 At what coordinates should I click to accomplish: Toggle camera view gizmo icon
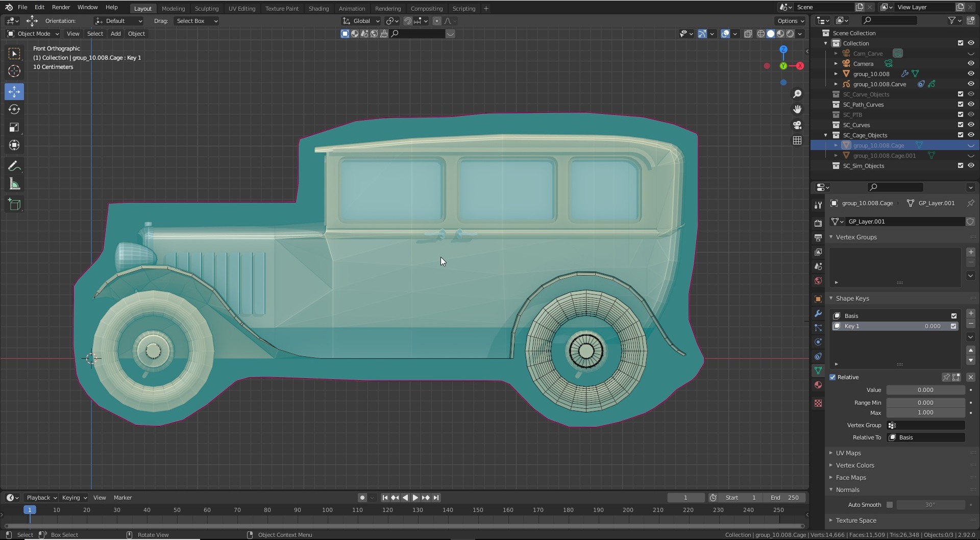(x=797, y=125)
